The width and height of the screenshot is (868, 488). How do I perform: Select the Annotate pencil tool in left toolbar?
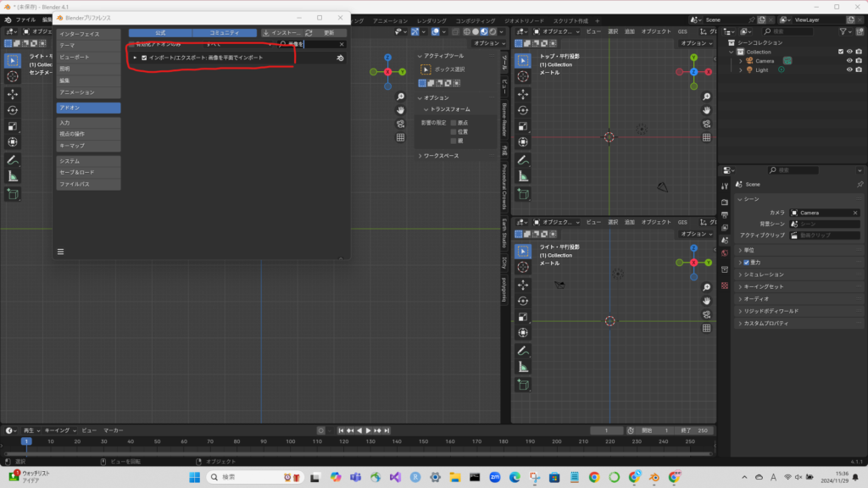tap(13, 159)
